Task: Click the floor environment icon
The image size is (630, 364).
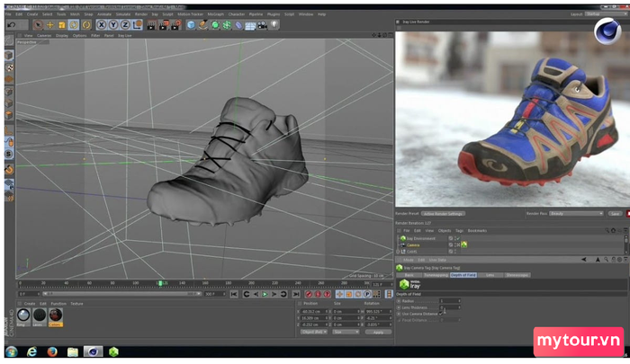Action: (250, 25)
